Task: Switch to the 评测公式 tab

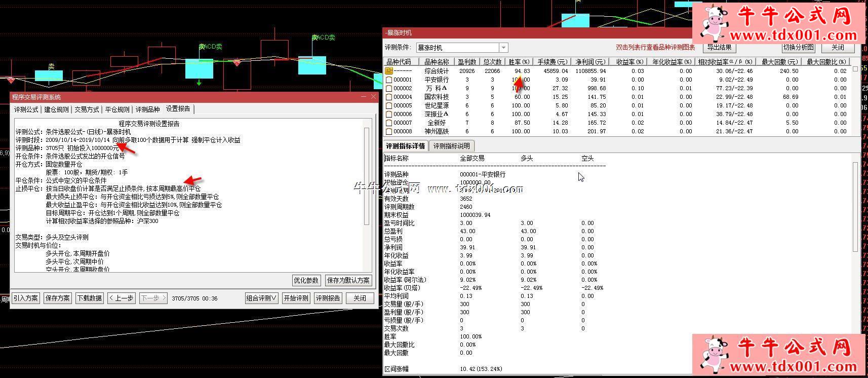Action: [x=26, y=109]
